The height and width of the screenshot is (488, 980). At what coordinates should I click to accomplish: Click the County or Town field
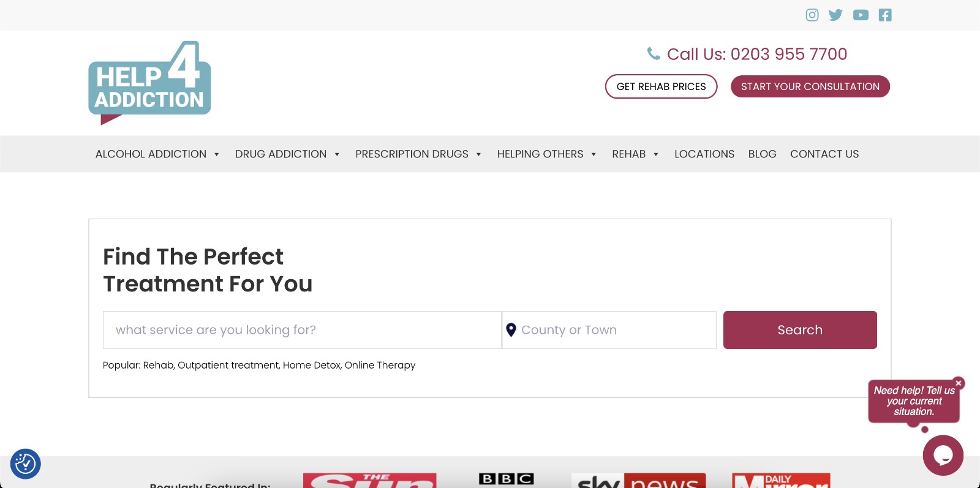(x=612, y=330)
